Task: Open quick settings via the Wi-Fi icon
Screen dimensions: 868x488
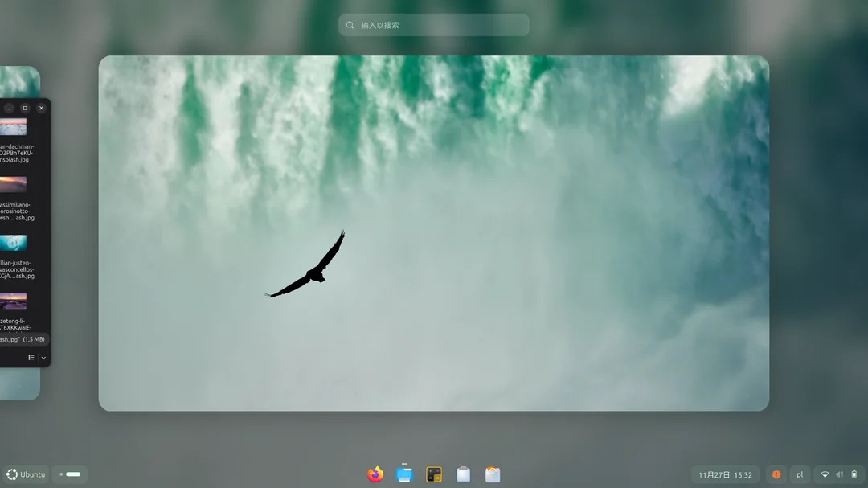Action: (x=824, y=474)
